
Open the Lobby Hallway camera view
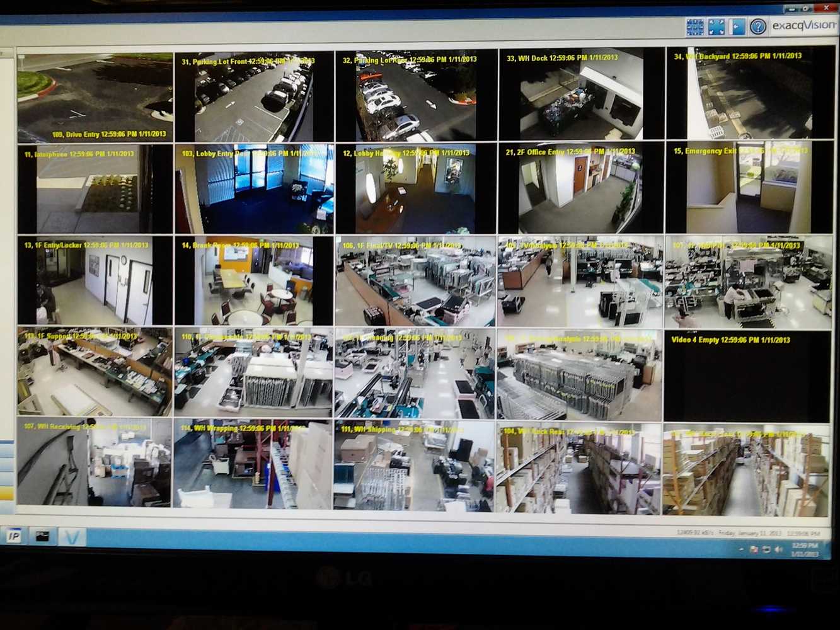(416, 188)
